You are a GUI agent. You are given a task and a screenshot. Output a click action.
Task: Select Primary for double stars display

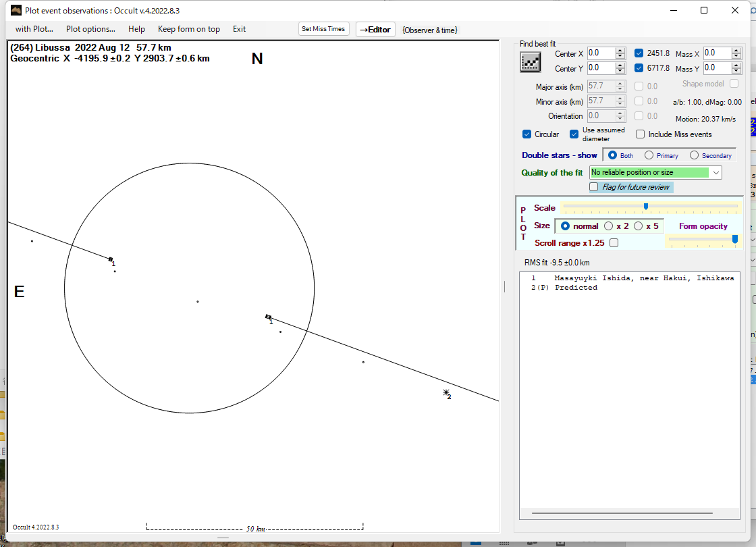point(649,155)
